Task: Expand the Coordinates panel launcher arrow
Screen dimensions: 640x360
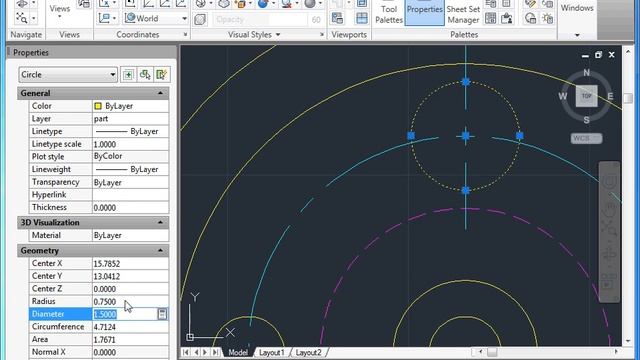Action: tap(185, 35)
